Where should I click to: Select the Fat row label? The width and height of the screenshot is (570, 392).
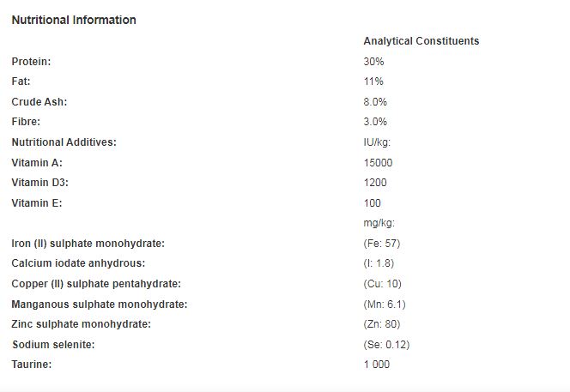tap(21, 81)
